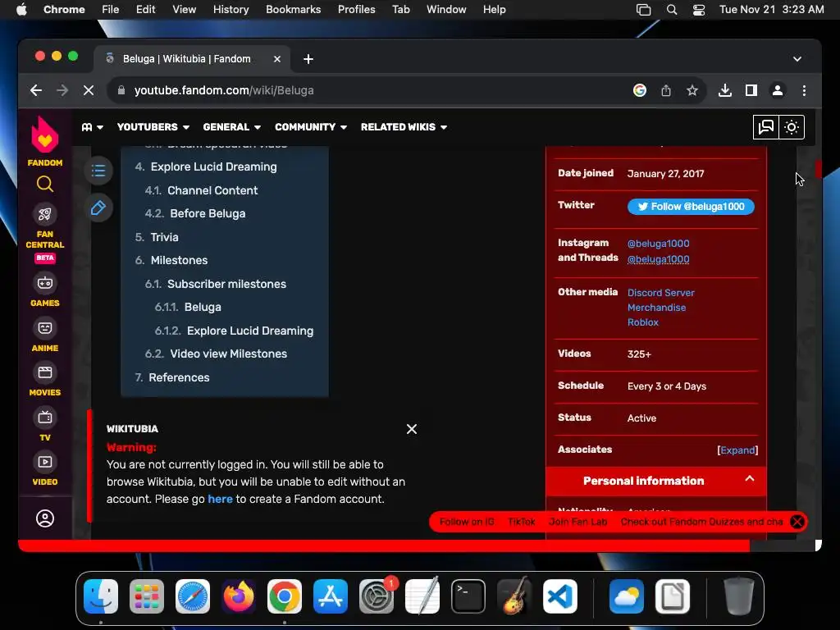The width and height of the screenshot is (840, 630).
Task: Open a new browser tab
Action: pos(308,59)
